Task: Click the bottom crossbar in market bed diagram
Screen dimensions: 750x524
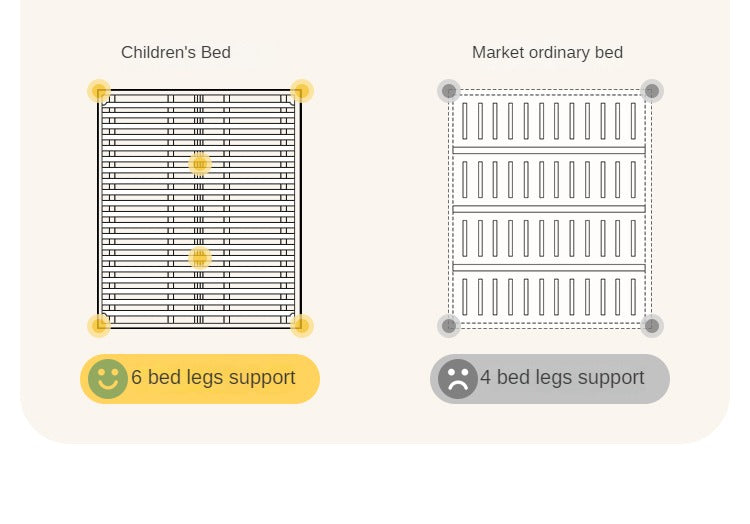Action: click(x=550, y=268)
